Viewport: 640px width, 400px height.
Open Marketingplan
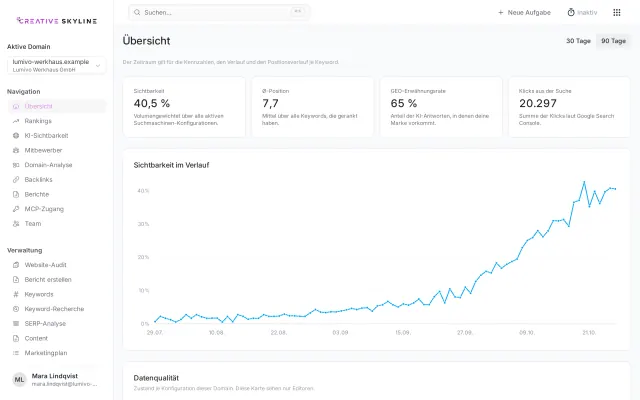[x=57, y=353]
